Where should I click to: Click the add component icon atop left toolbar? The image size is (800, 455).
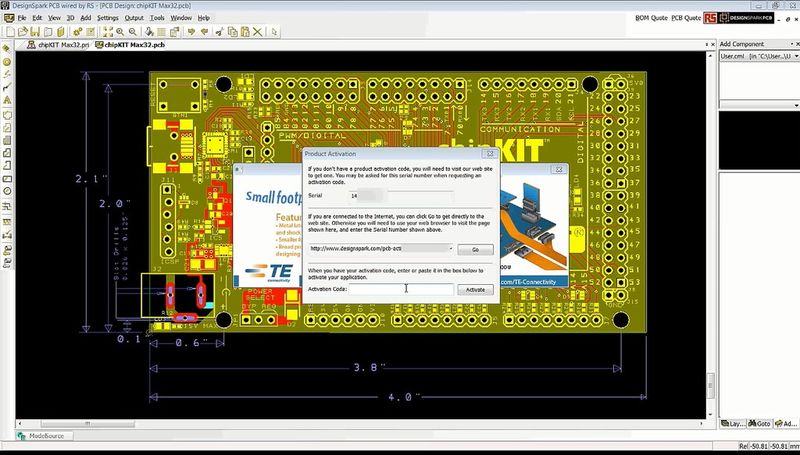coord(7,48)
